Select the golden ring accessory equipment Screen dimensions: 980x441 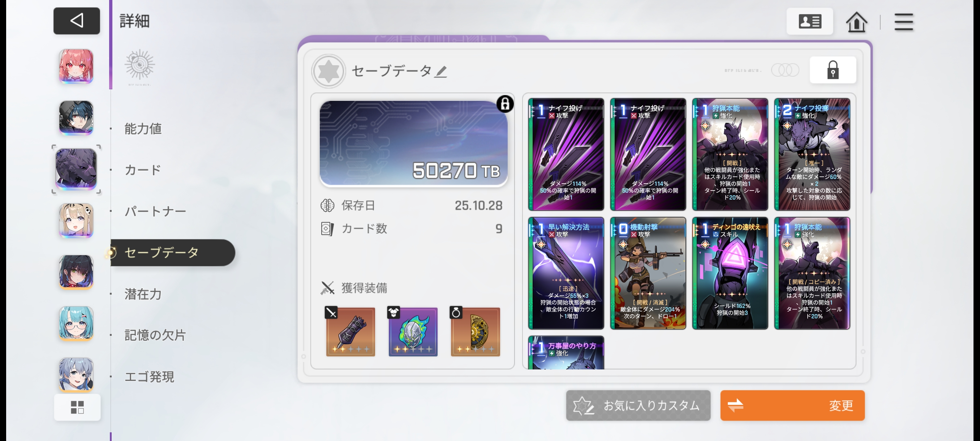tap(475, 331)
